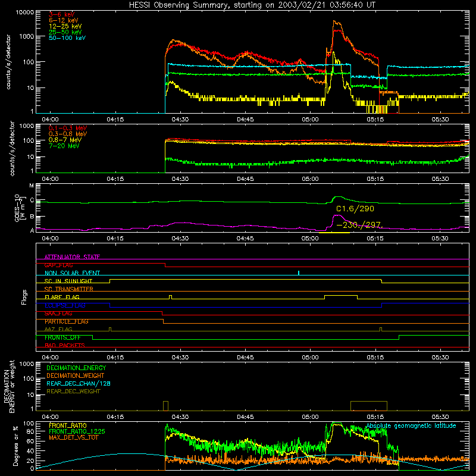Image resolution: width=476 pixels, height=476 pixels.
Task: Click the short REAR_DEC_WEIGHT box near 04:27
Action: 166,406
